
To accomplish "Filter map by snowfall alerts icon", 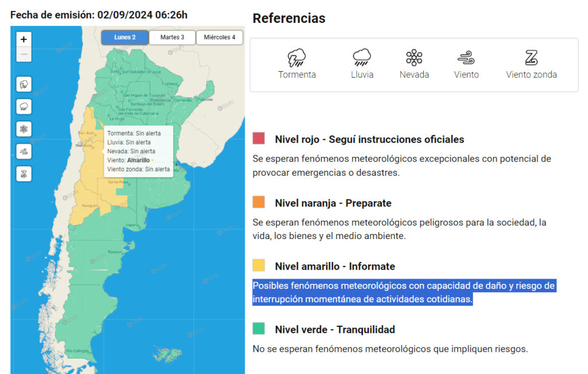I will pyautogui.click(x=24, y=129).
